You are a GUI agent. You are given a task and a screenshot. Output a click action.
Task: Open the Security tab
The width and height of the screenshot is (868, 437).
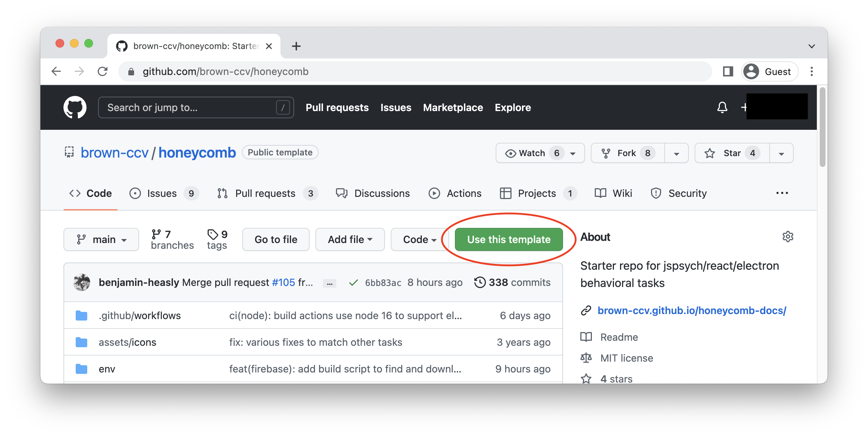(x=679, y=194)
